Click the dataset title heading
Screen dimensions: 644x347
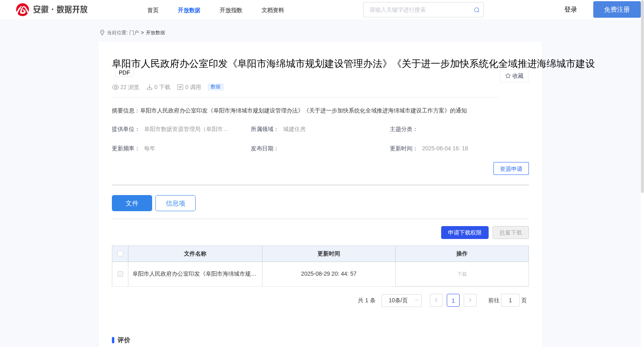[353, 64]
